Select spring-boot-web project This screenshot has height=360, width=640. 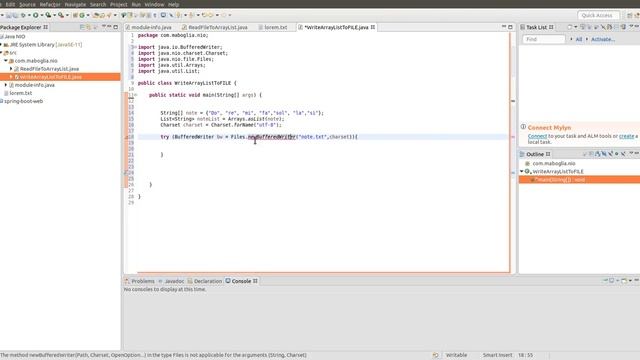pos(23,101)
